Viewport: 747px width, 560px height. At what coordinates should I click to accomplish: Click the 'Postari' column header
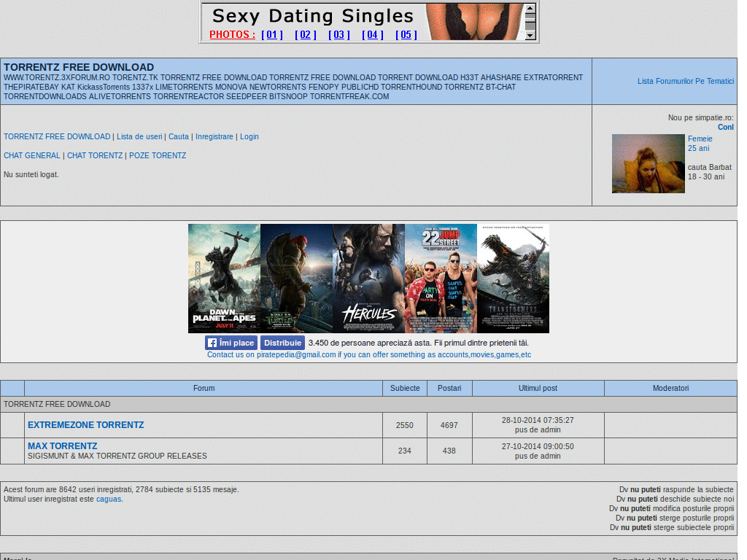point(449,388)
